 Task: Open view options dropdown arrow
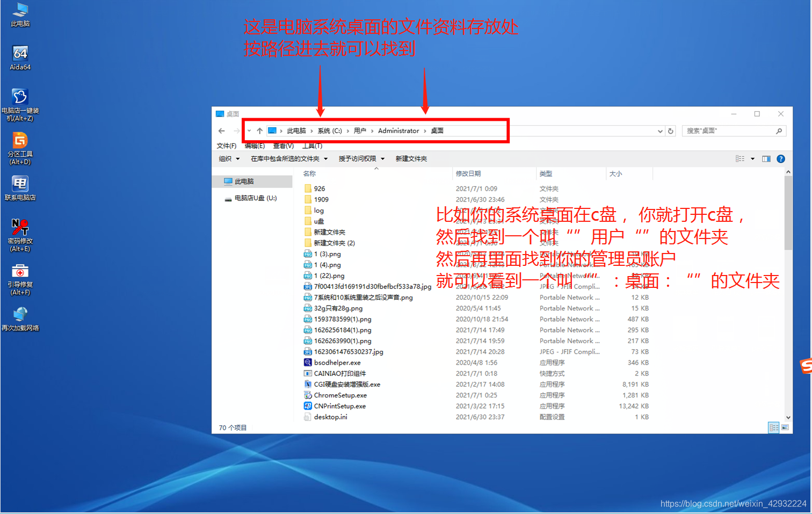[x=752, y=158]
